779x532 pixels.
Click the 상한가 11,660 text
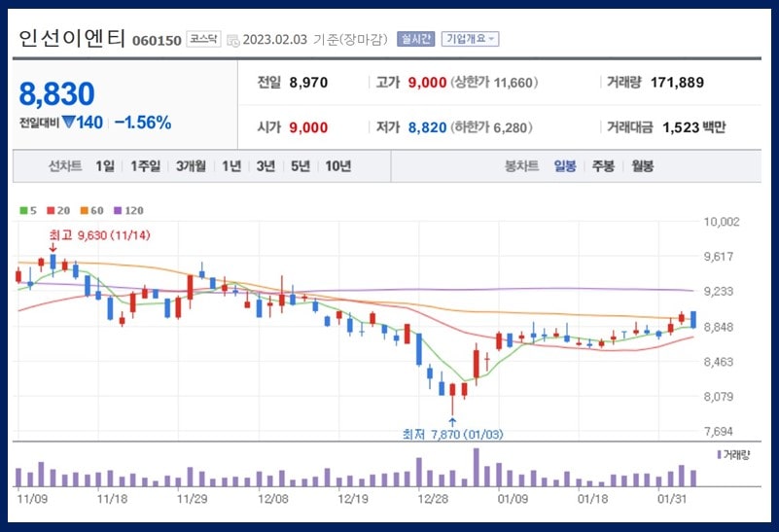point(494,83)
